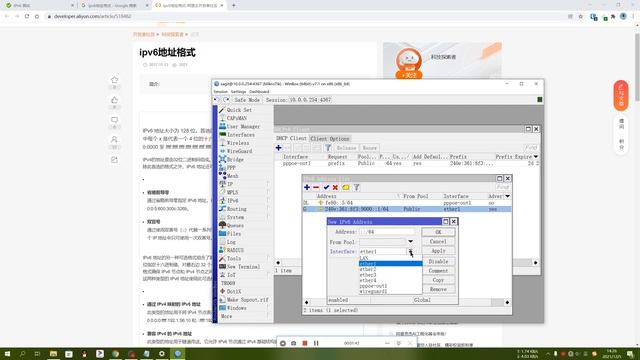The width and height of the screenshot is (640, 360).
Task: Open More menu in sidebar
Action: 227,316
